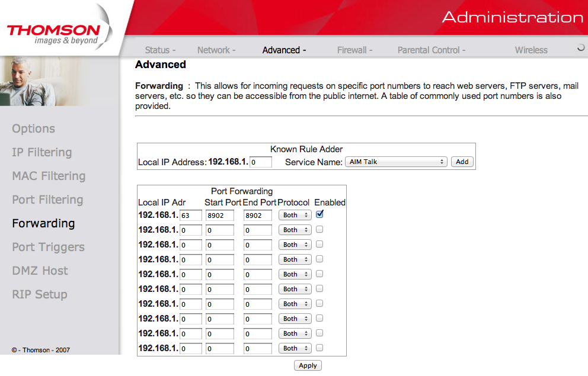Enable the ninth port forwarding rule
588x376 pixels.
click(x=319, y=333)
